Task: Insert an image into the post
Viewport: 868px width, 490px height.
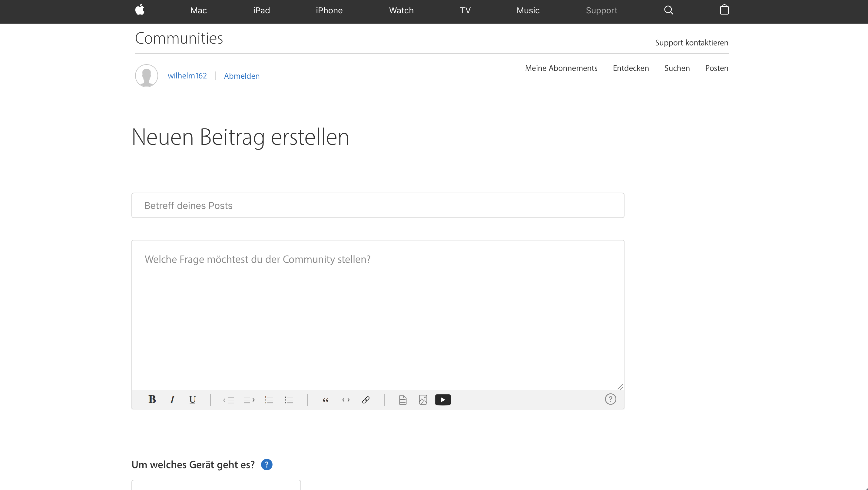Action: [423, 399]
